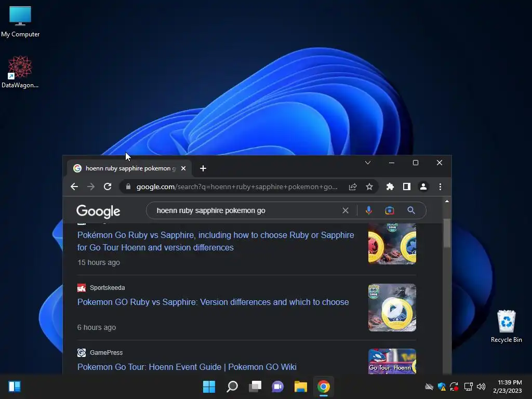Viewport: 532px width, 399px height.
Task: Minimize the Chrome window
Action: [x=392, y=163]
